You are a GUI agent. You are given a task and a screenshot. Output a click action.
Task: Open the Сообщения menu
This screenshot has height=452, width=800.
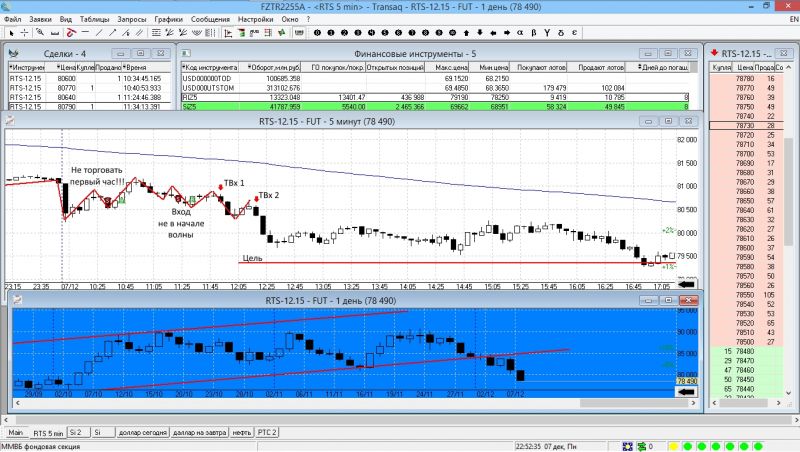point(210,19)
